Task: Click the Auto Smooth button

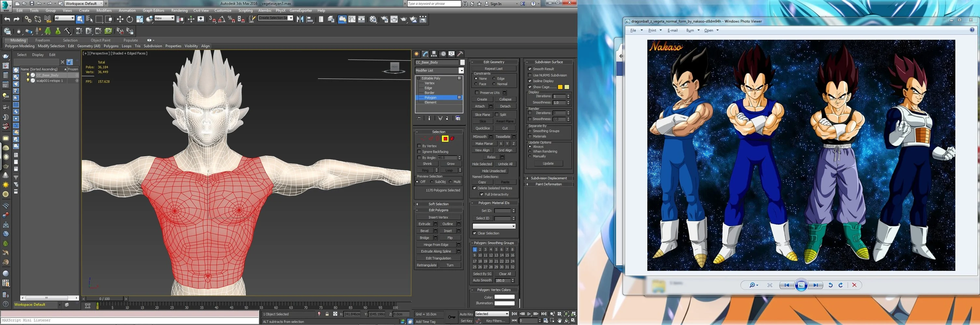Action: (482, 280)
